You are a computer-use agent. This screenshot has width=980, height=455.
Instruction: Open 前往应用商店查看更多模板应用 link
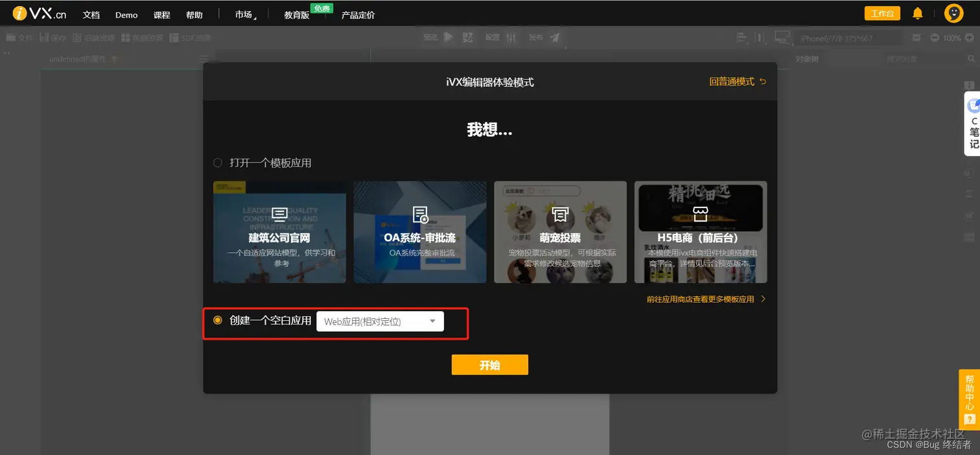706,299
